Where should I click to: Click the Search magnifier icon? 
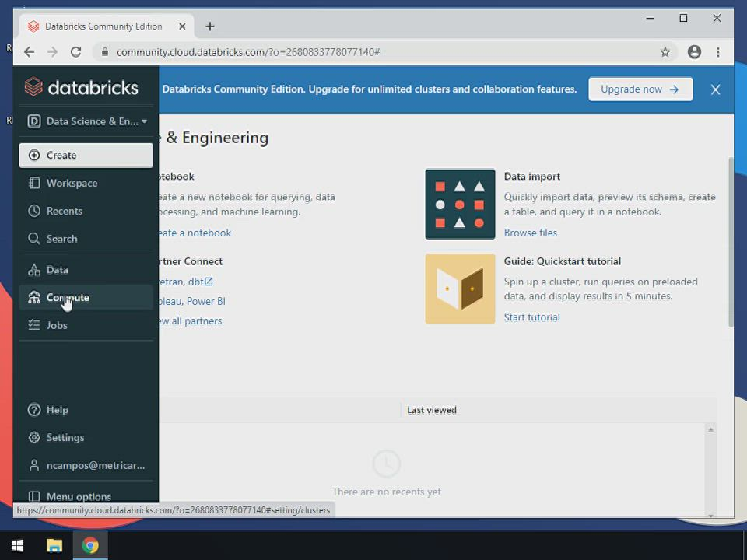pos(34,239)
